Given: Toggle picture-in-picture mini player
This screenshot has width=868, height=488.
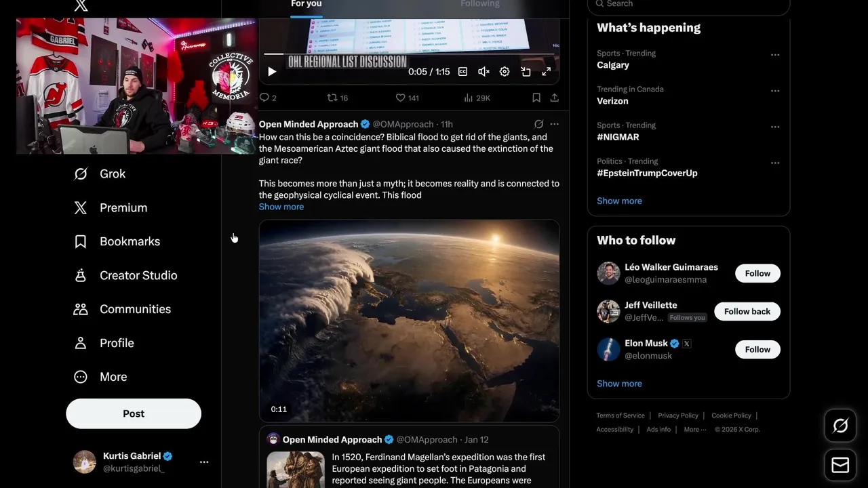Looking at the screenshot, I should tap(526, 71).
